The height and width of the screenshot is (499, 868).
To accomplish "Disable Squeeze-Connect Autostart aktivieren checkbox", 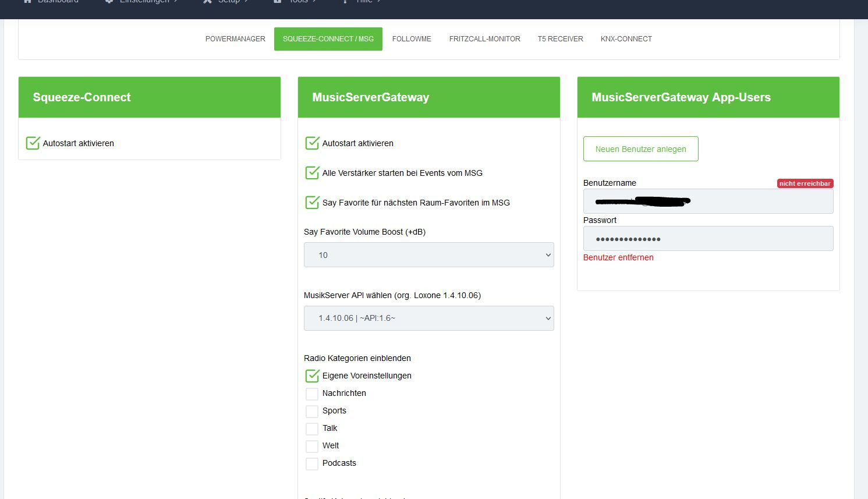I will coord(33,143).
